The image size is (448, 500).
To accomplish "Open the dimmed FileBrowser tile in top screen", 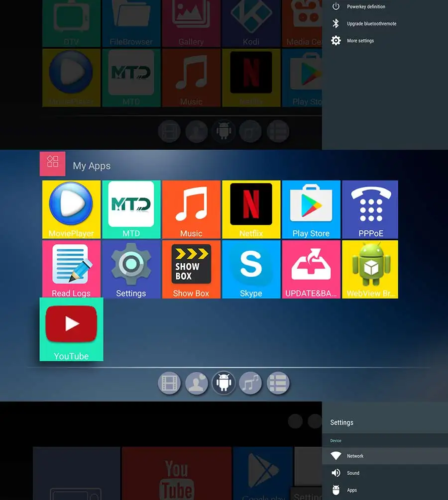I will coord(131,23).
